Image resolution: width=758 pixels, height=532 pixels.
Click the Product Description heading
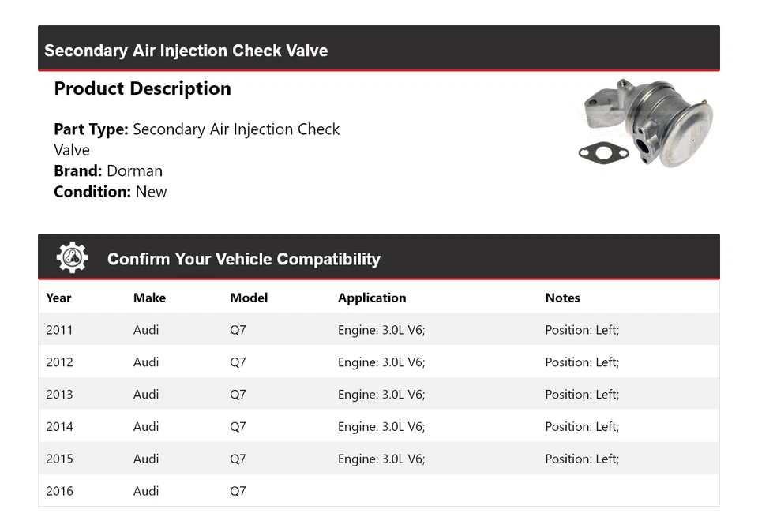pos(142,88)
